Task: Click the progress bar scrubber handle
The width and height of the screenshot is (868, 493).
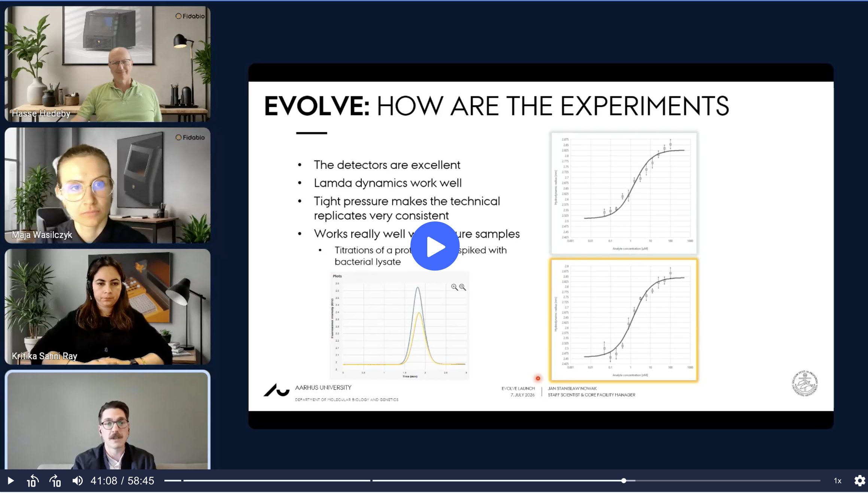Action: pyautogui.click(x=623, y=481)
